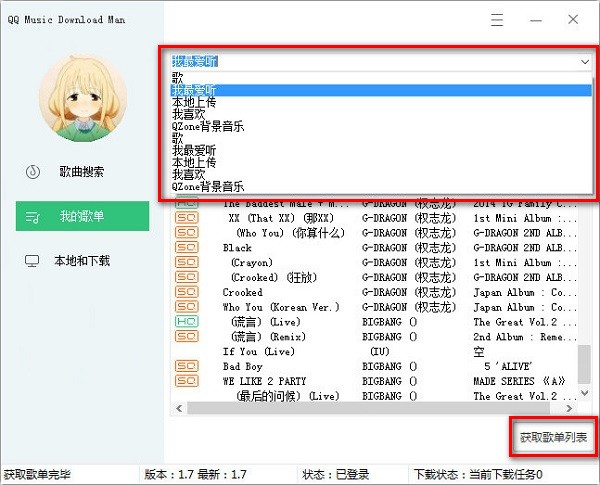Click the SQ badge beside Black
Image resolution: width=600 pixels, height=485 pixels.
click(187, 247)
